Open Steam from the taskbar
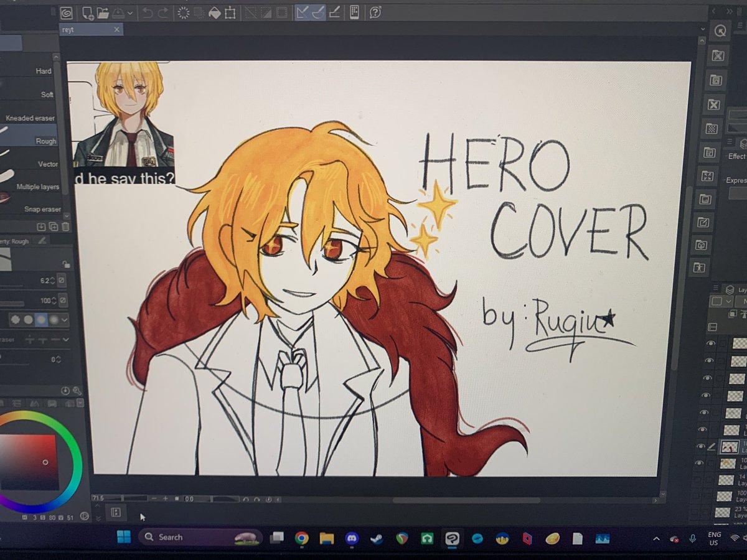Viewport: 747px width, 560px height. tap(376, 538)
